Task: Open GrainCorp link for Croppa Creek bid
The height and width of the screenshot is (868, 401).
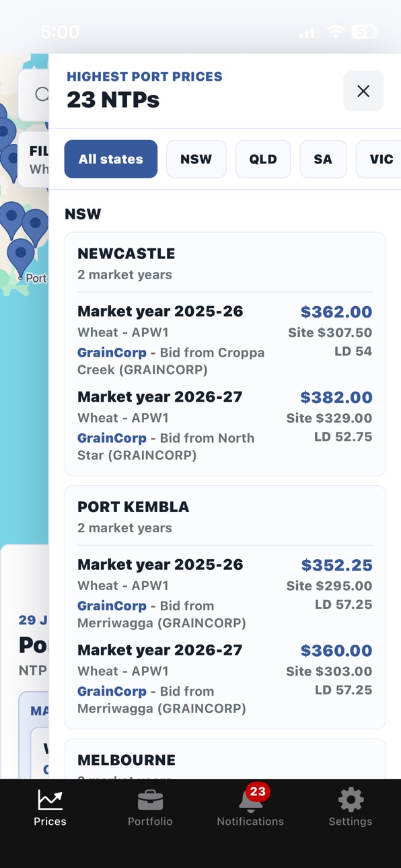Action: (x=112, y=352)
